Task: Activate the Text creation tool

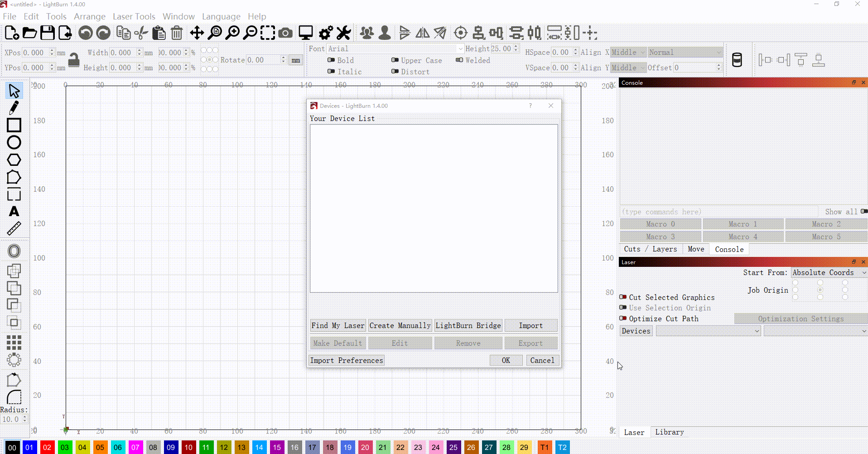Action: click(14, 212)
